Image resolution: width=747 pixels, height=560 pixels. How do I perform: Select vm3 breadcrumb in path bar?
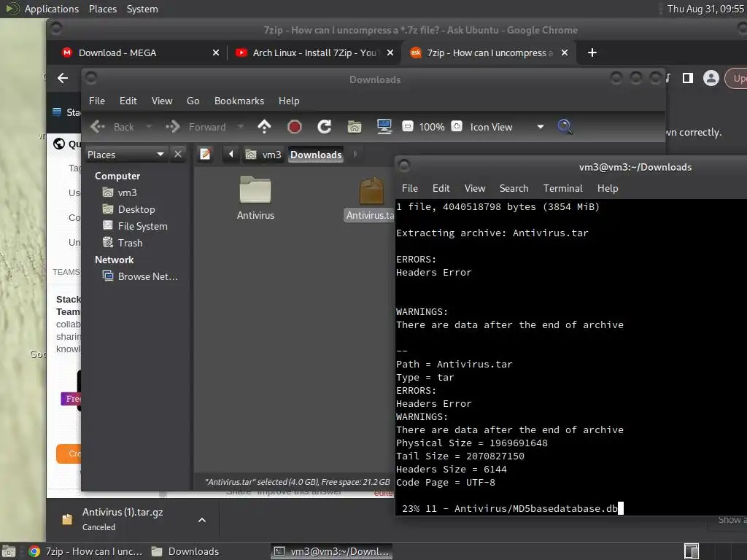(x=263, y=155)
